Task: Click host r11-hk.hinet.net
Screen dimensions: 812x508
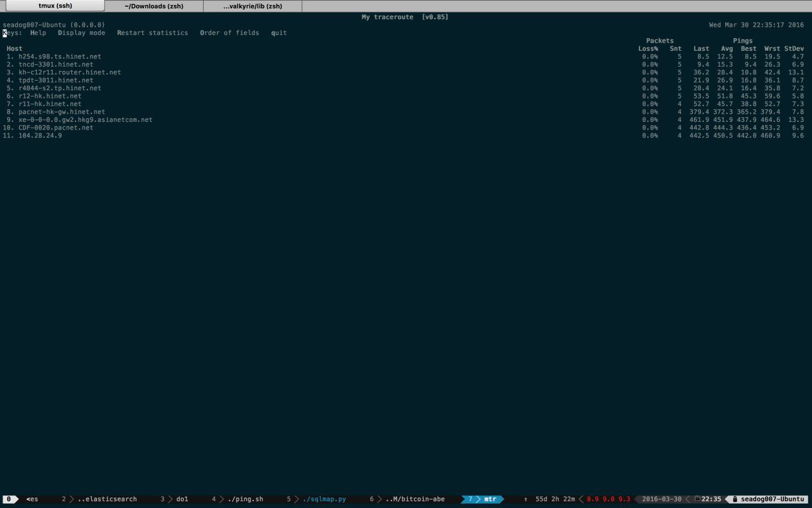Action: click(x=50, y=104)
